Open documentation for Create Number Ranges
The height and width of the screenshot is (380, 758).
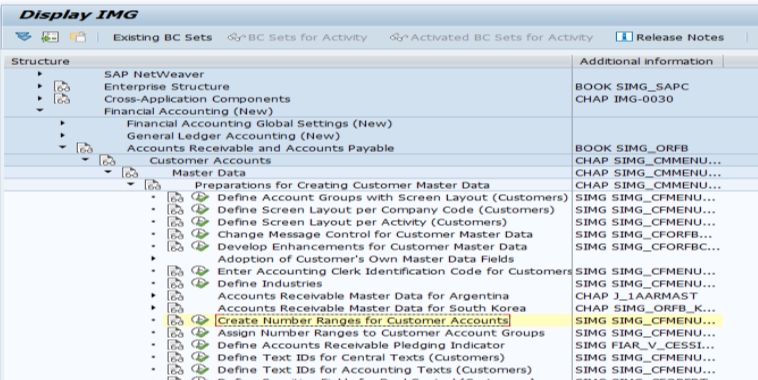click(175, 321)
